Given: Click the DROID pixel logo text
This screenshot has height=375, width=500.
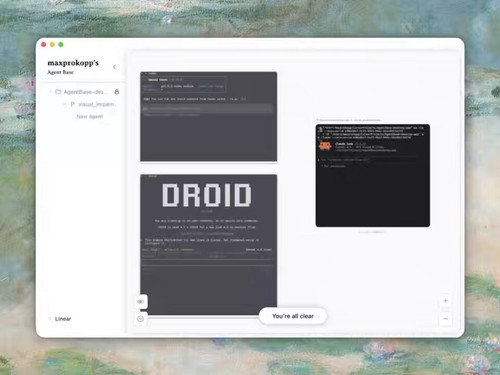Looking at the screenshot, I should click(207, 195).
